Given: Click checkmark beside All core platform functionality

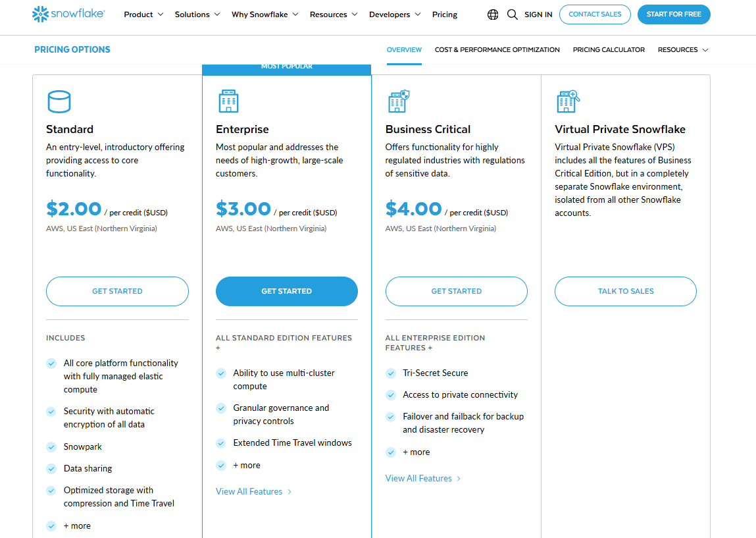Looking at the screenshot, I should (51, 363).
